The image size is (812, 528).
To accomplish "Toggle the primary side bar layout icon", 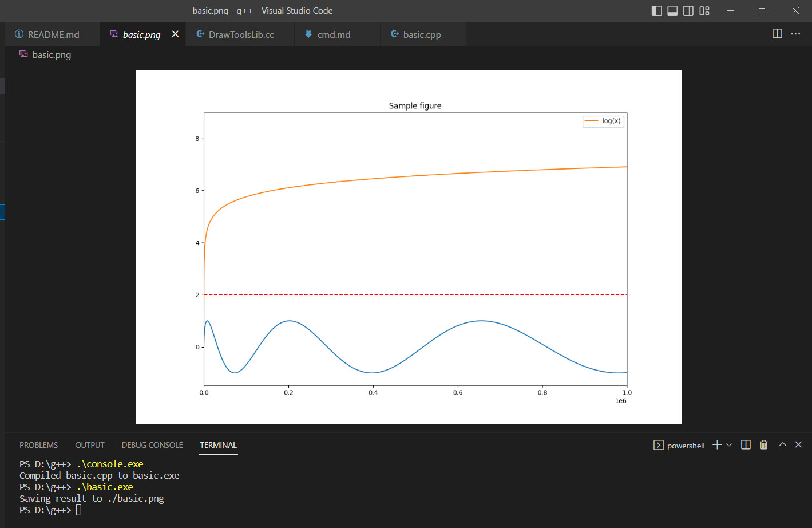I will tap(657, 11).
